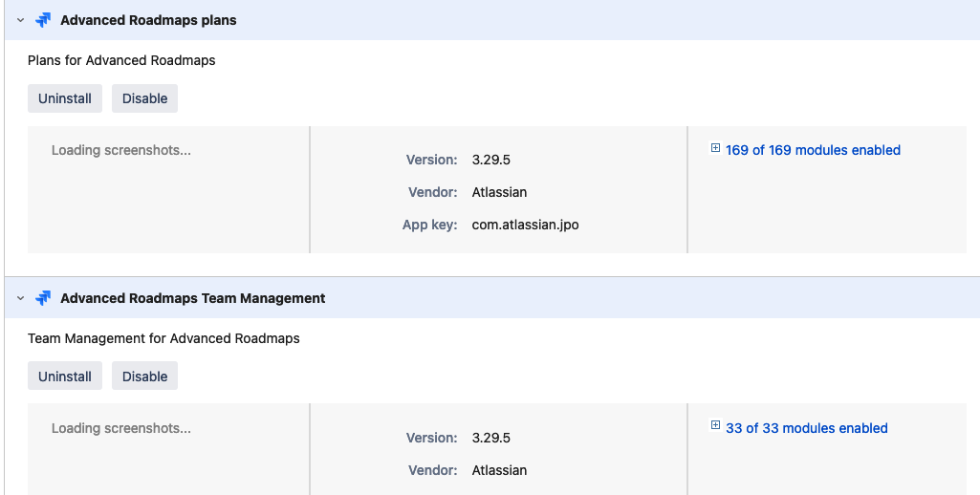Click plus icon beside 33 of 33 modules
Screen dimensions: 980x495
[715, 425]
